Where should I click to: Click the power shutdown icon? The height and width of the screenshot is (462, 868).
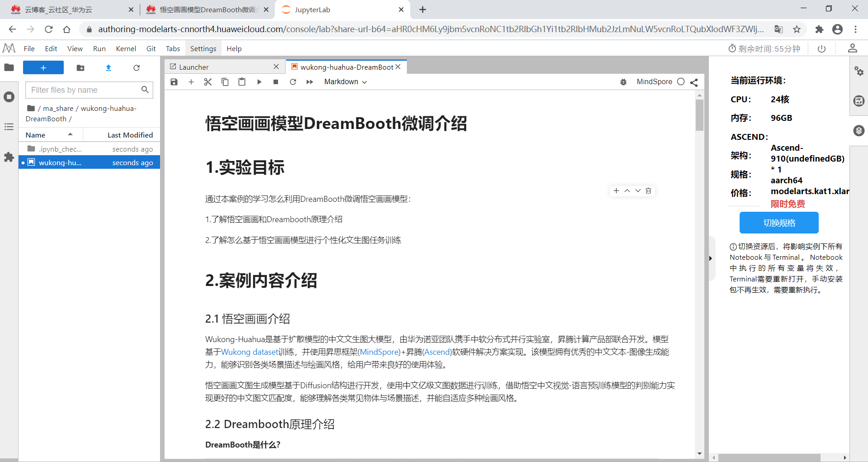point(822,49)
